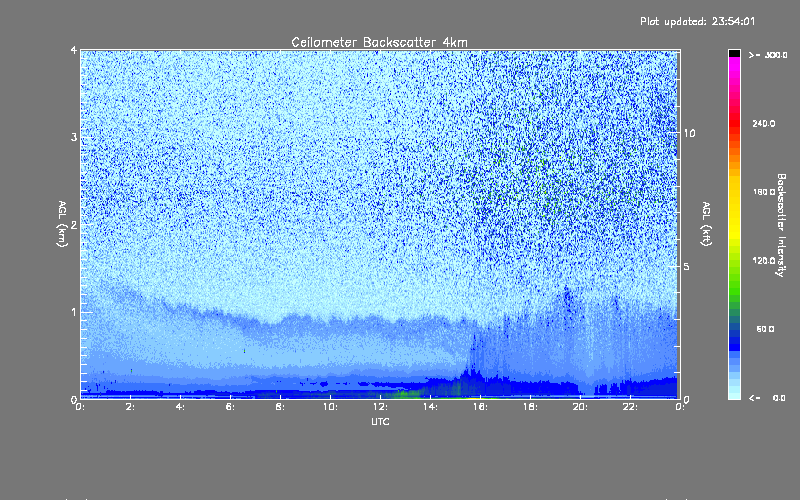800x500 pixels.
Task: Click the "12:" tick on the UTC axis
Action: [x=380, y=407]
